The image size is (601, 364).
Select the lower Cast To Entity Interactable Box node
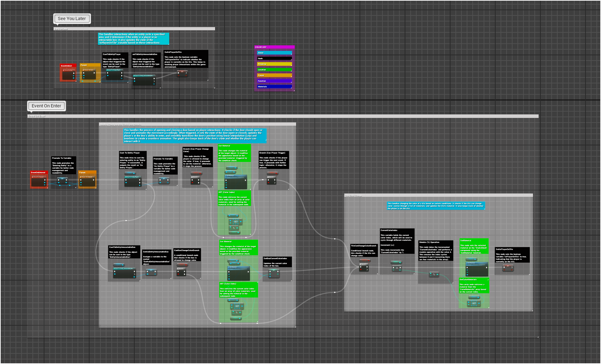[124, 273]
